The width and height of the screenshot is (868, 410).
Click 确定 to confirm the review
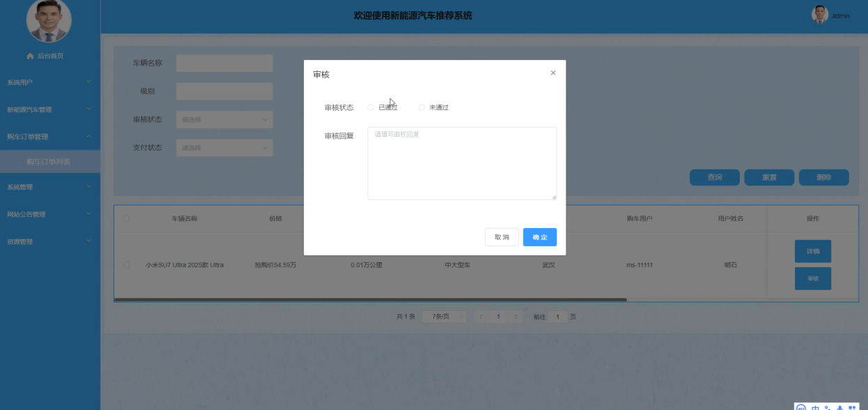tap(540, 237)
